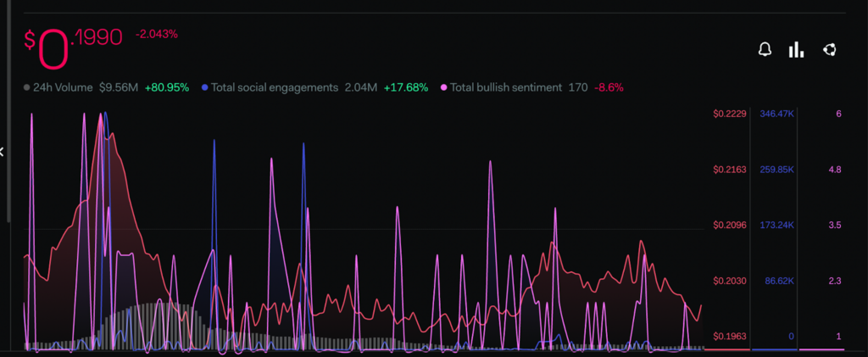Click the pink bullish sentiment legend dot
This screenshot has width=868, height=357.
point(444,87)
